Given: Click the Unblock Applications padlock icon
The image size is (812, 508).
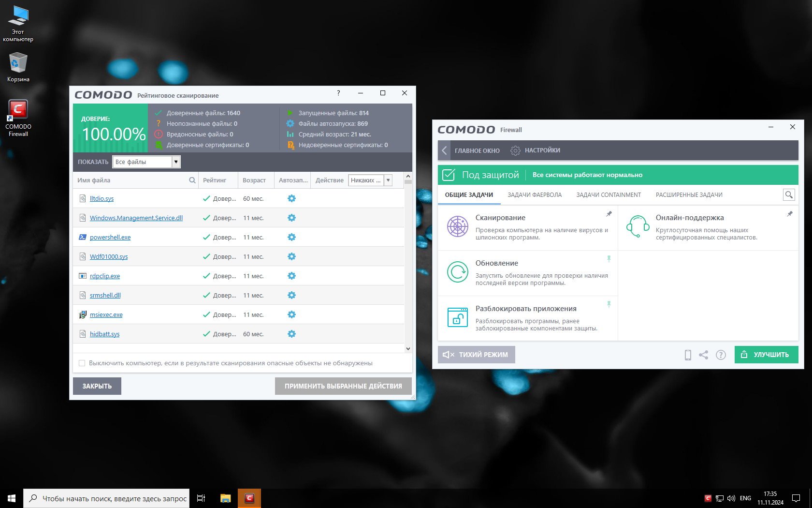Looking at the screenshot, I should [x=457, y=317].
